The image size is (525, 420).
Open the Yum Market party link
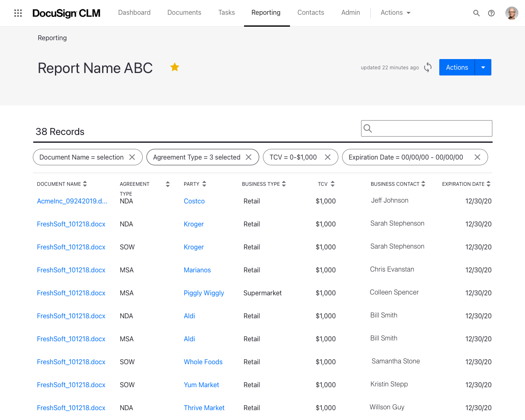201,385
